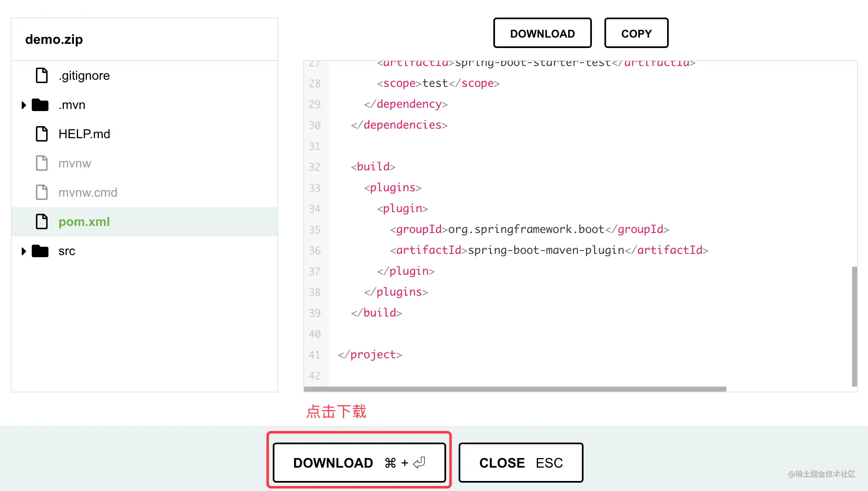
Task: Click the HELP.md file icon
Action: [x=42, y=134]
